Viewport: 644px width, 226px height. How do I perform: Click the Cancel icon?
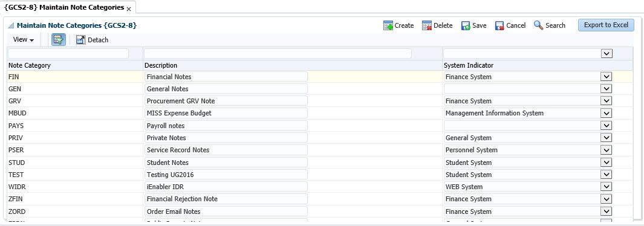(x=499, y=26)
